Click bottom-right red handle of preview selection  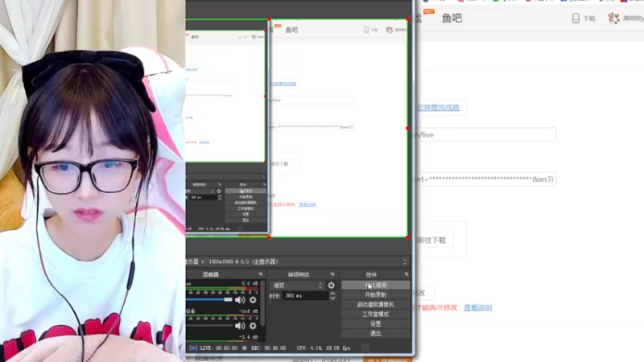(x=407, y=237)
